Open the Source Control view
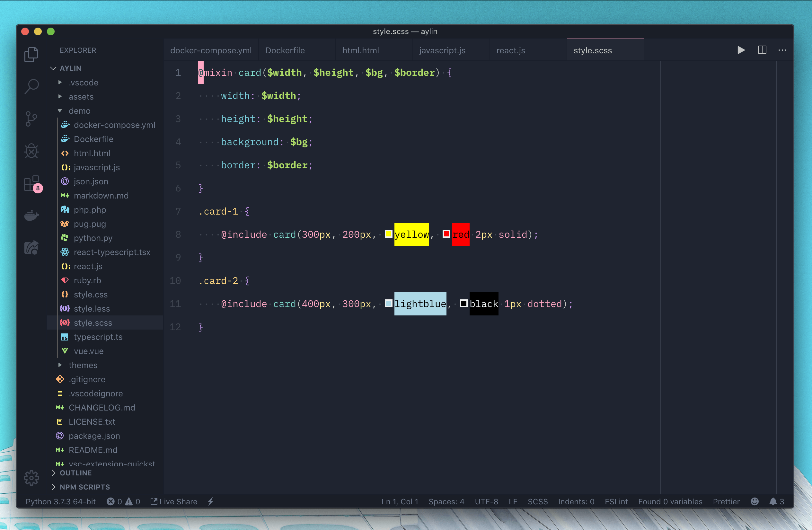 32,119
